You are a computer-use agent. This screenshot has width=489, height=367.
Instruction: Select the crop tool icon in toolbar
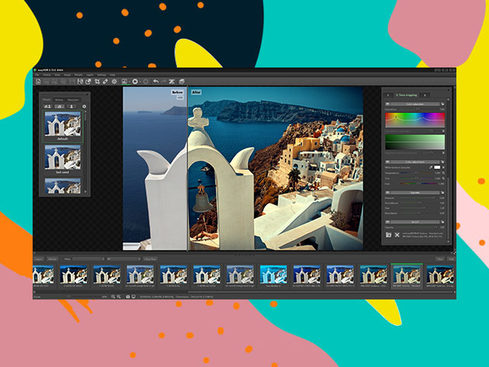[x=97, y=81]
